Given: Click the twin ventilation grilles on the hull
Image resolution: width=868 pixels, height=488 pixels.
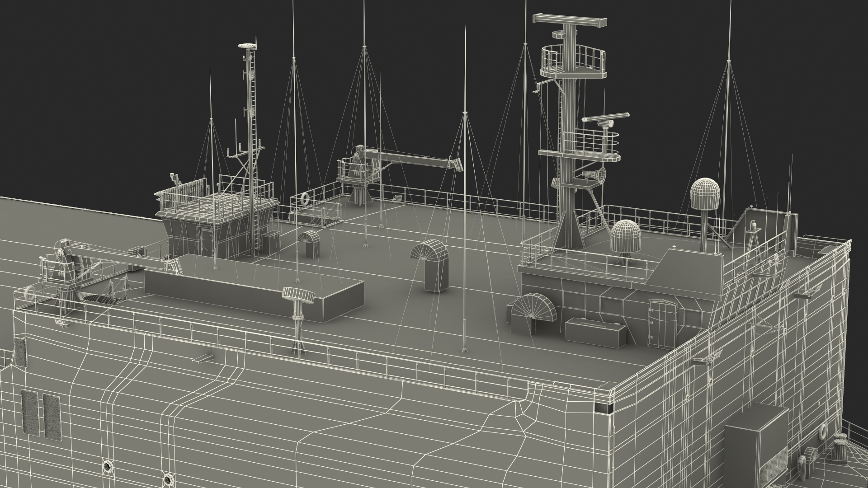Looking at the screenshot, I should [41, 415].
